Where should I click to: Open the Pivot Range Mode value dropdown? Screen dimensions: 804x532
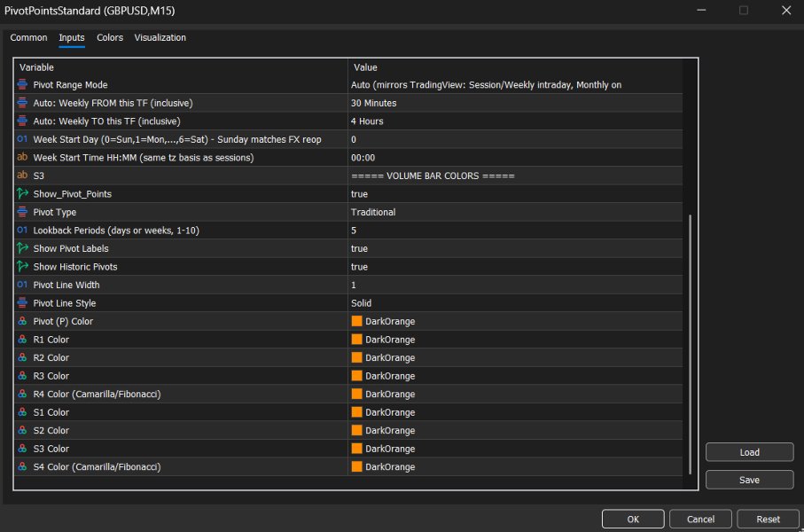[515, 84]
